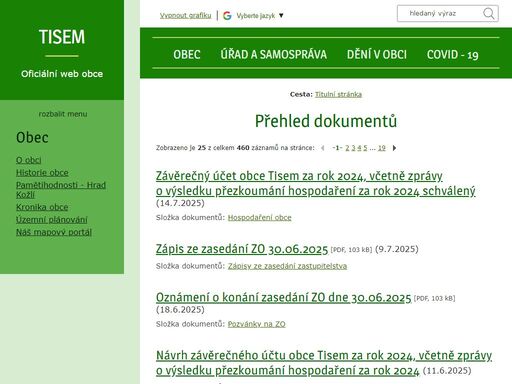Open the COVID - 19 menu item

[x=452, y=55]
